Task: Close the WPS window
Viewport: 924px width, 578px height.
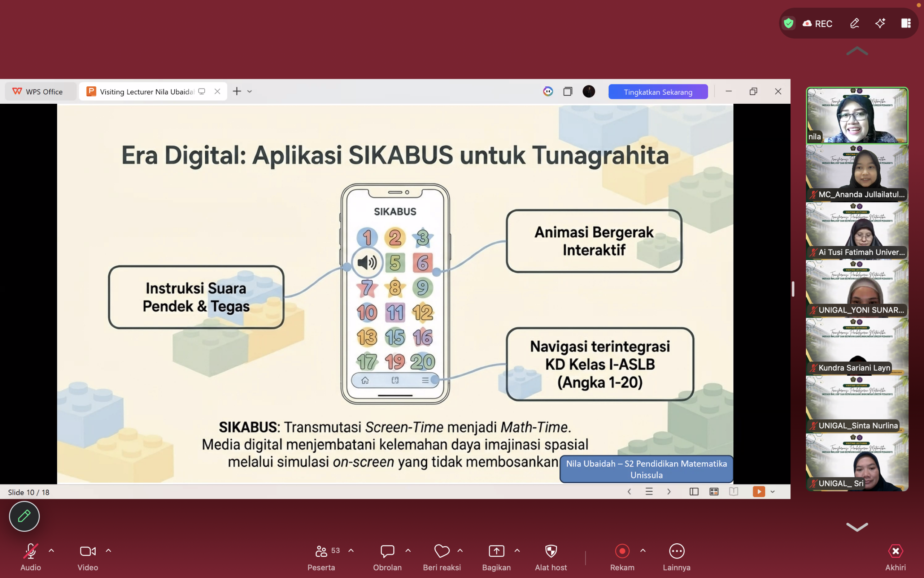Action: click(x=778, y=91)
